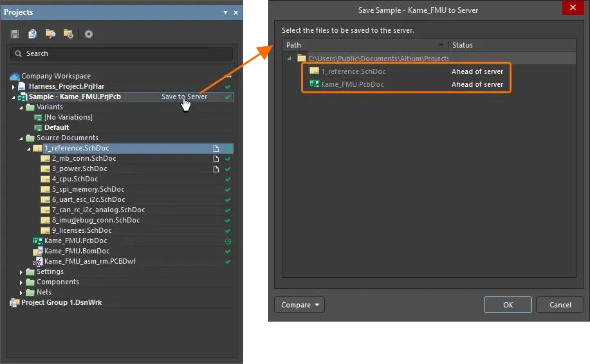590x364 pixels.
Task: Click Save to Server link
Action: tap(185, 96)
